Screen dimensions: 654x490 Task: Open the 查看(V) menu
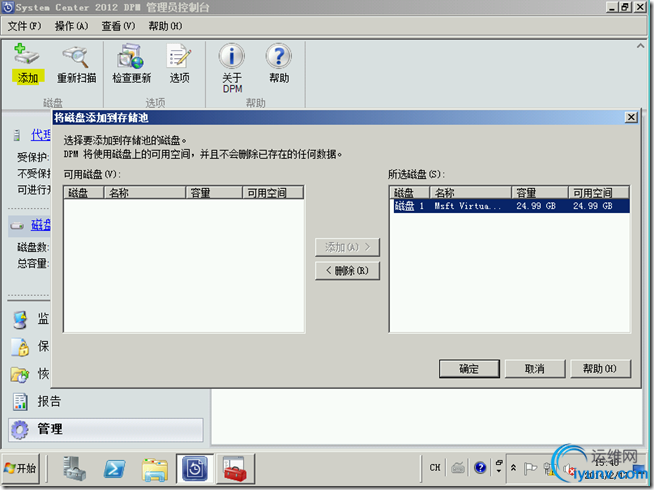(118, 26)
